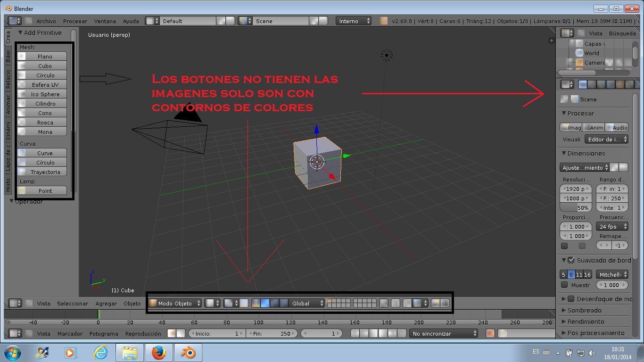Add a new scene next to Scene field
This screenshot has width=644, height=362.
[314, 21]
